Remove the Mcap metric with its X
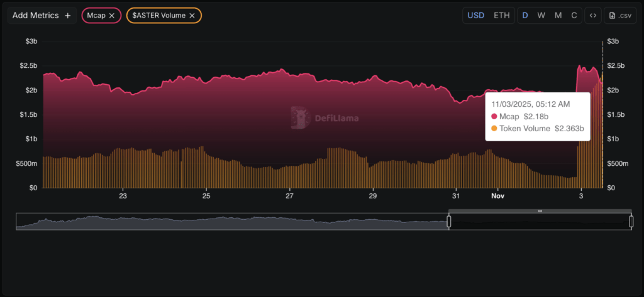Image resolution: width=644 pixels, height=297 pixels. pyautogui.click(x=111, y=16)
